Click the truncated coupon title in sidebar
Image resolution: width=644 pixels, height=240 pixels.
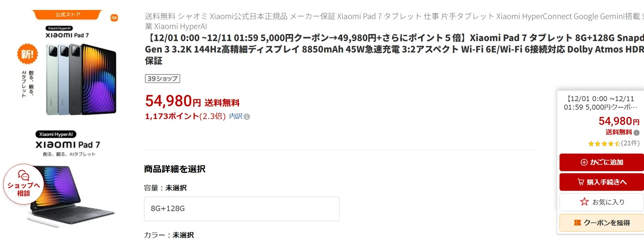pos(600,103)
